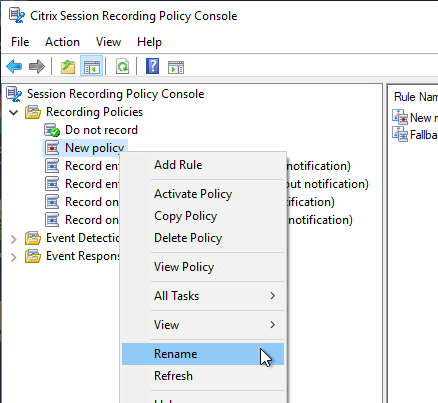Toggle Show/Hide Action Pane toolbar icon
The image size is (438, 403).
[176, 67]
